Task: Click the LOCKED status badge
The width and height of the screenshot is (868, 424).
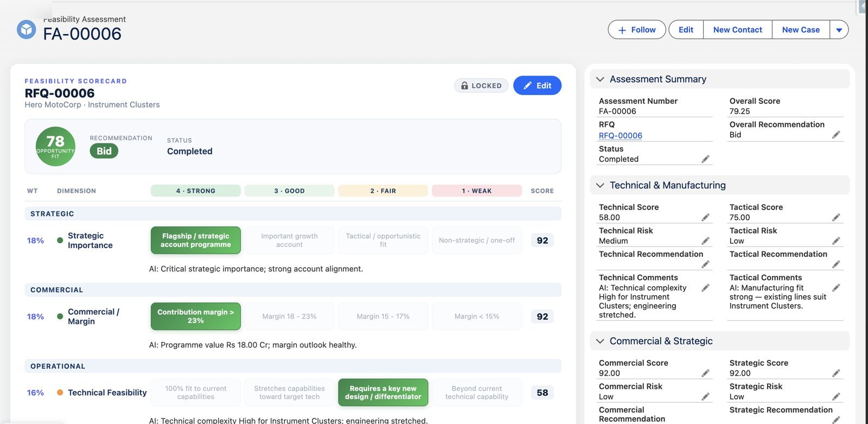Action: tap(481, 86)
